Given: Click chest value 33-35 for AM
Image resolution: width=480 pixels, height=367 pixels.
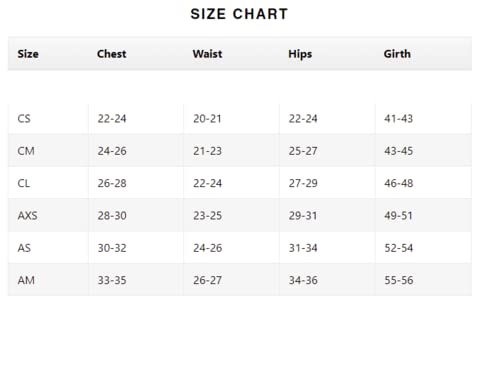Looking at the screenshot, I should 112,280.
